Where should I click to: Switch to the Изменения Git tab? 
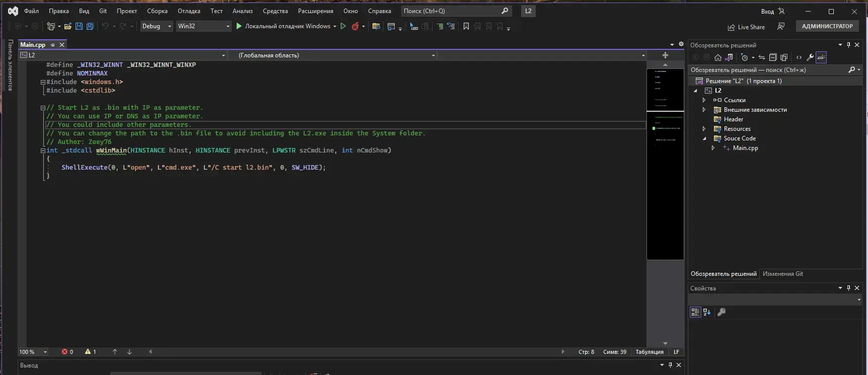pyautogui.click(x=782, y=274)
